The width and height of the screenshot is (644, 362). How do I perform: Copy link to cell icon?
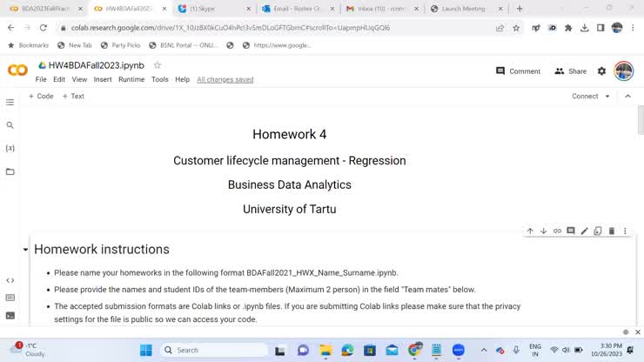point(557,231)
